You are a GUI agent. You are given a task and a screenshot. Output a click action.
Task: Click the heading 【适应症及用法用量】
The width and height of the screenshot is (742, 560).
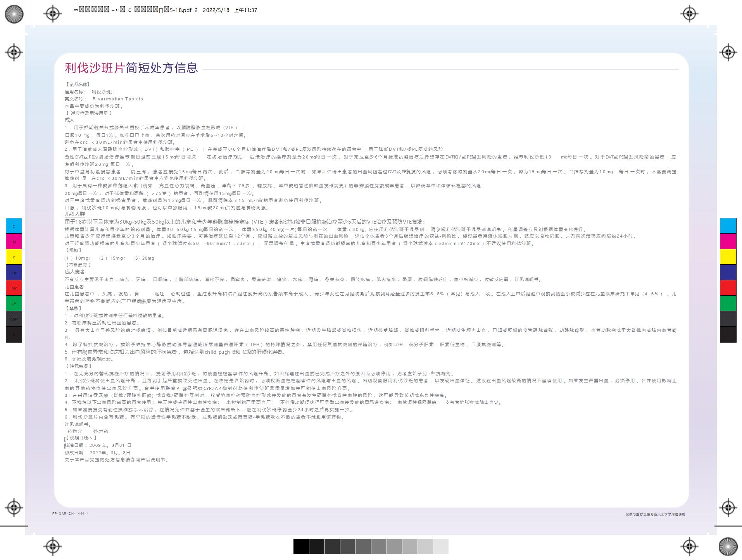(89, 113)
